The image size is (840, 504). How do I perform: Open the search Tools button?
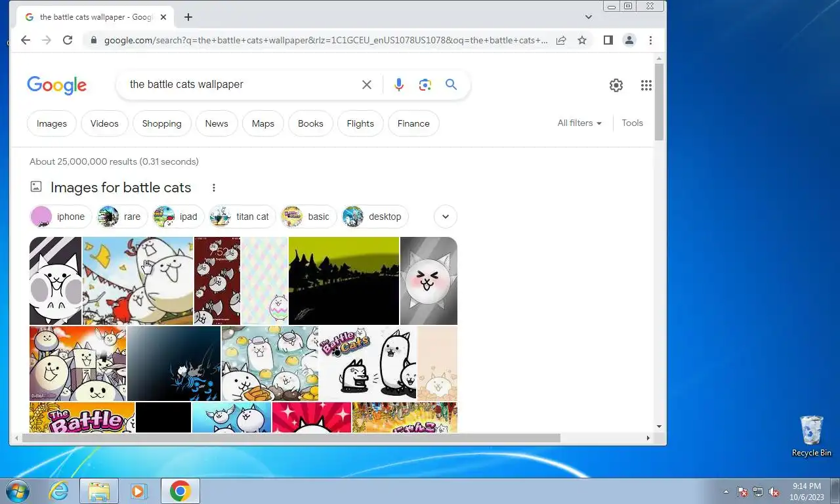[x=632, y=123]
